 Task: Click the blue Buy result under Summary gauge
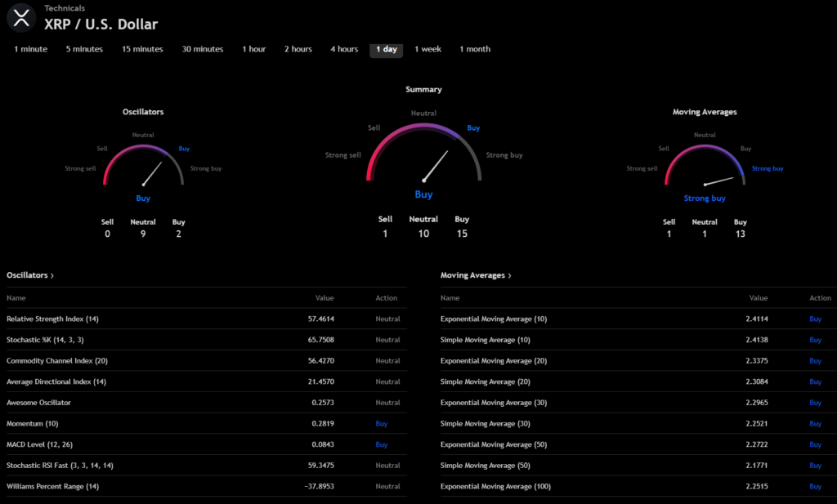424,194
